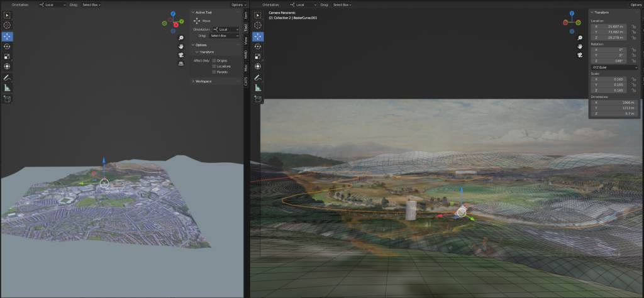Click the blue Z axis on right viewport gizmo

pyautogui.click(x=572, y=14)
